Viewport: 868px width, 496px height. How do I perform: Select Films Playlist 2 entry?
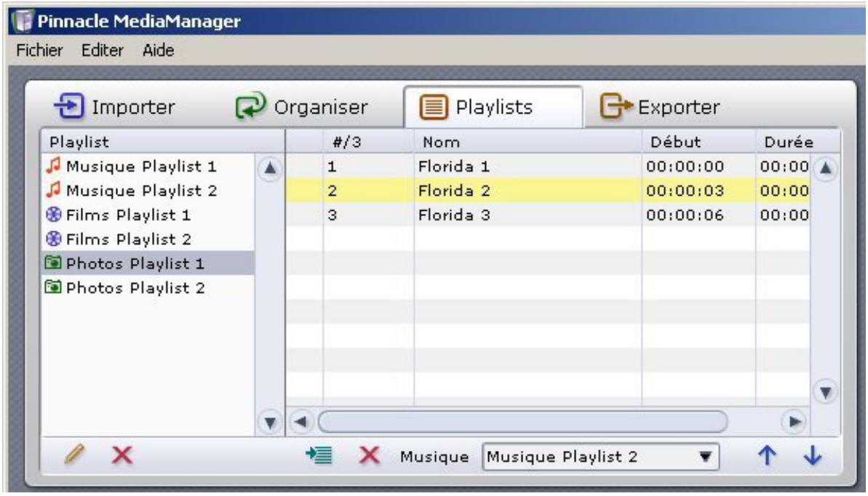pyautogui.click(x=148, y=239)
